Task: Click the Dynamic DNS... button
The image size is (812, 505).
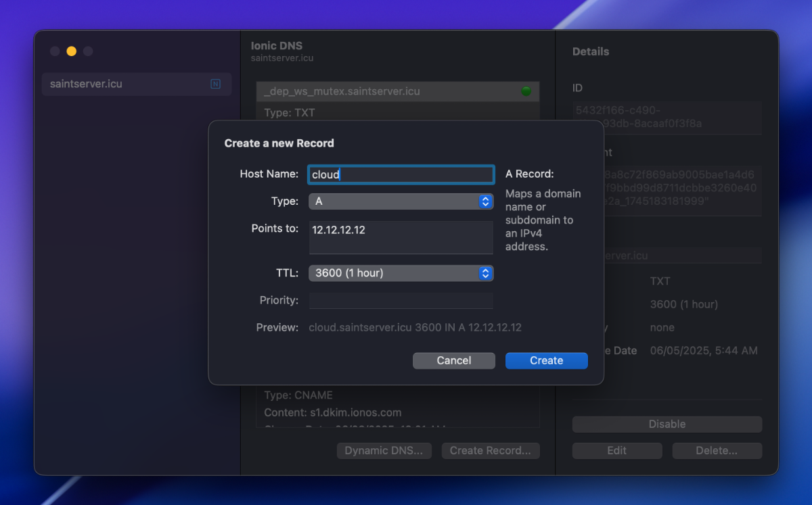Action: point(384,451)
